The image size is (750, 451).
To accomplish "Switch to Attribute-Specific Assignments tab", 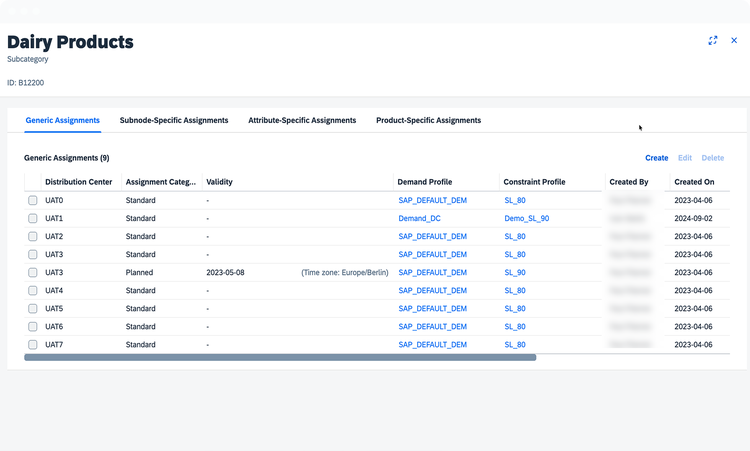I will click(302, 120).
